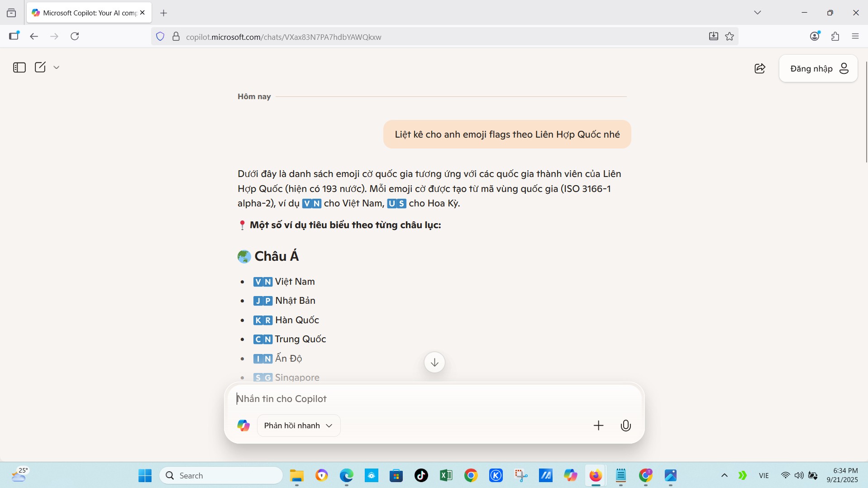This screenshot has height=488, width=868.
Task: Open Microsoft Store from taskbar
Action: 396,475
